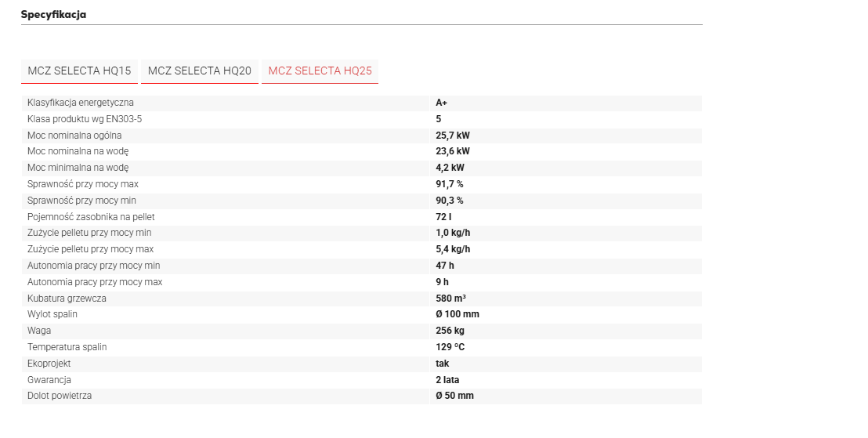The width and height of the screenshot is (868, 438).
Task: Switch to the MCZ SELECTA HQ15 tab
Action: tap(79, 71)
